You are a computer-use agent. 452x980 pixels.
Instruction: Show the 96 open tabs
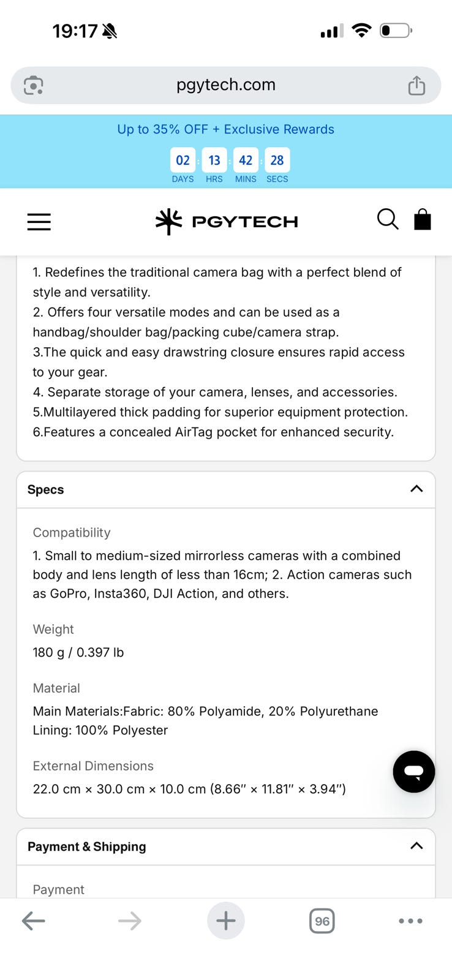pos(322,921)
